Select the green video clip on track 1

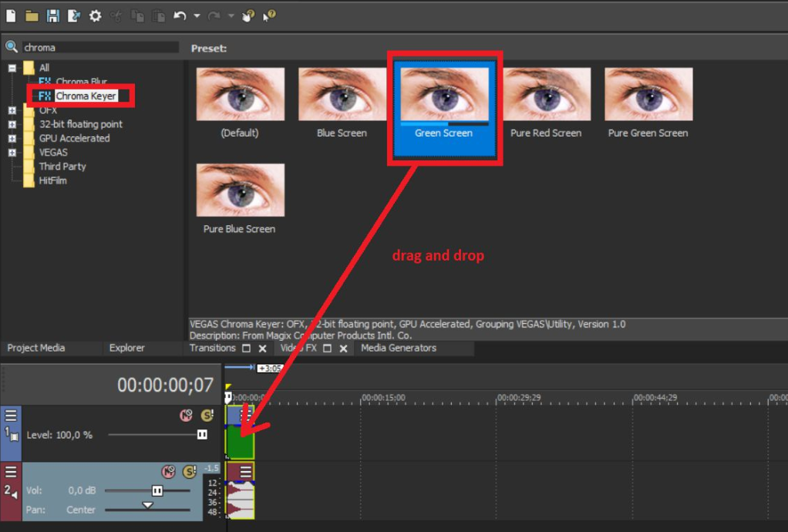click(x=241, y=442)
